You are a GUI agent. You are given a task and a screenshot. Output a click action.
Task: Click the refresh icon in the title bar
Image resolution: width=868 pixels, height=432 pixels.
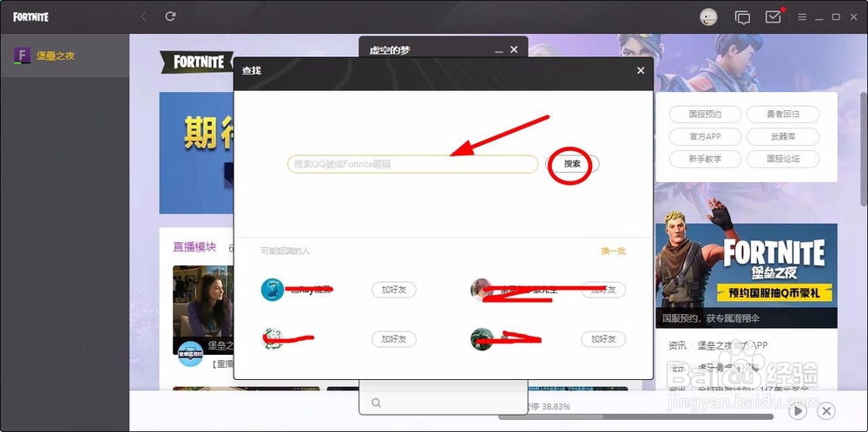tap(170, 16)
